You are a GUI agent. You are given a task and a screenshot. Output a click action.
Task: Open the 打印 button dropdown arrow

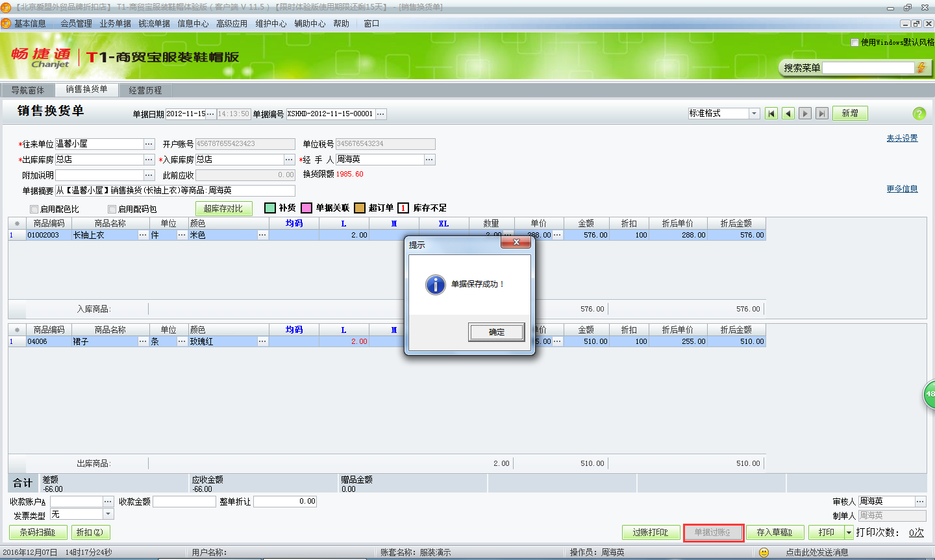(x=849, y=532)
